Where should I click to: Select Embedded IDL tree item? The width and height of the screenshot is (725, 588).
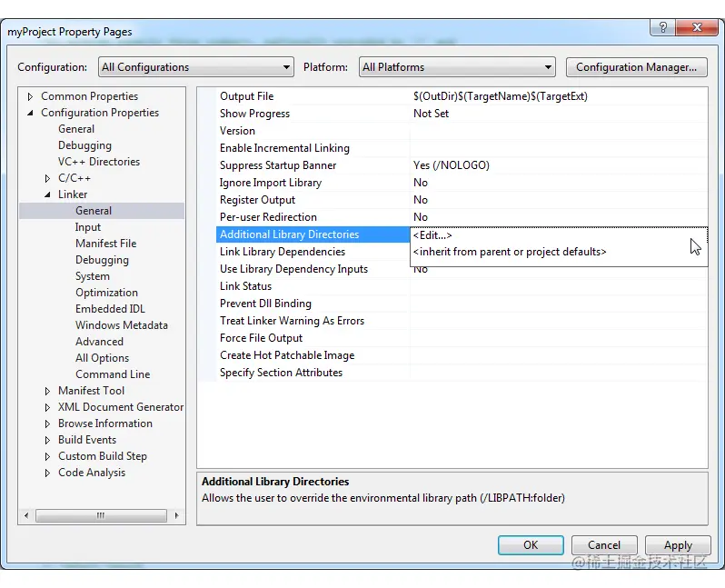pyautogui.click(x=110, y=309)
